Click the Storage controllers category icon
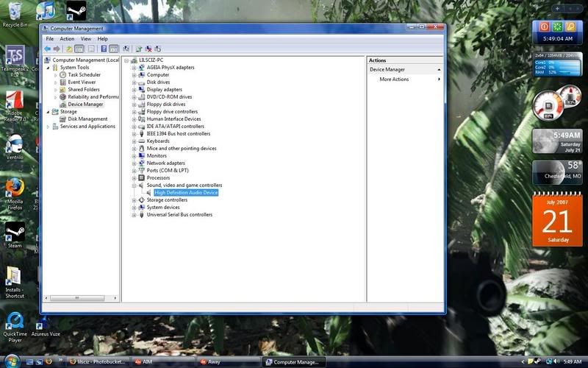 141,200
